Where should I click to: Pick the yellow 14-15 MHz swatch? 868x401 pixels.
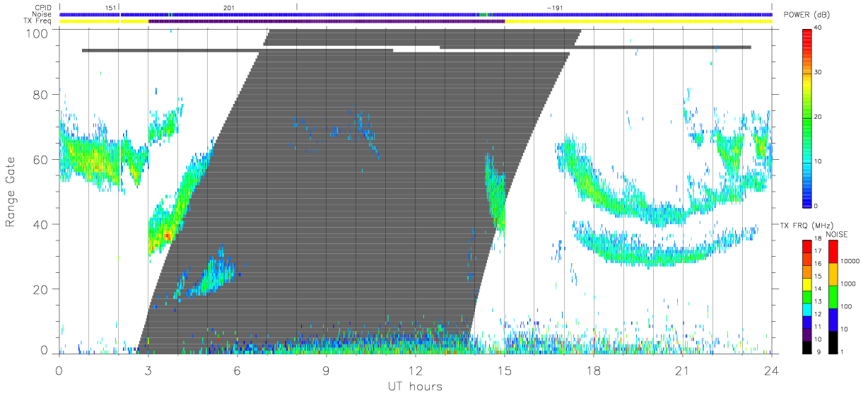807,284
